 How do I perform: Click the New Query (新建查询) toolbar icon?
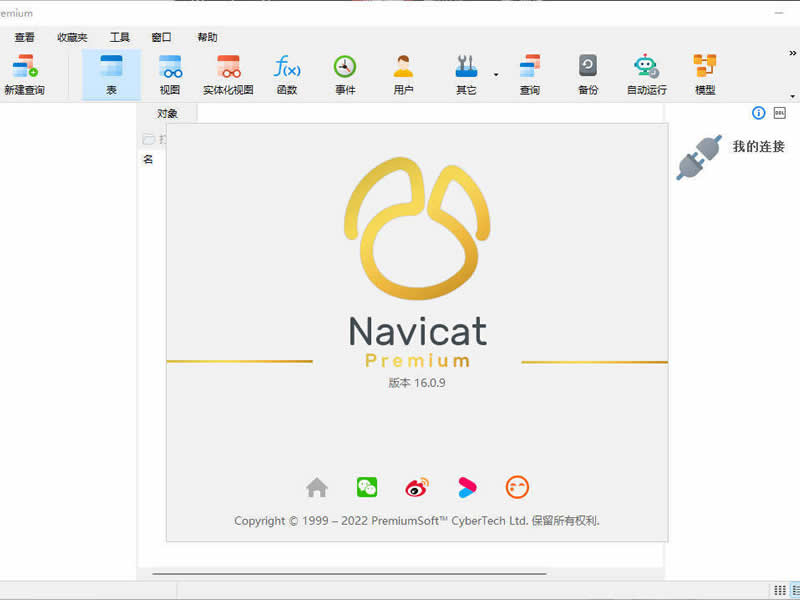pyautogui.click(x=24, y=75)
